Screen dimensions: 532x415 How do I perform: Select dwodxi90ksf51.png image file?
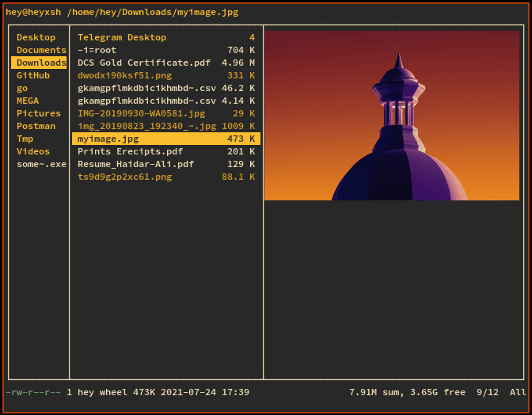(x=166, y=75)
